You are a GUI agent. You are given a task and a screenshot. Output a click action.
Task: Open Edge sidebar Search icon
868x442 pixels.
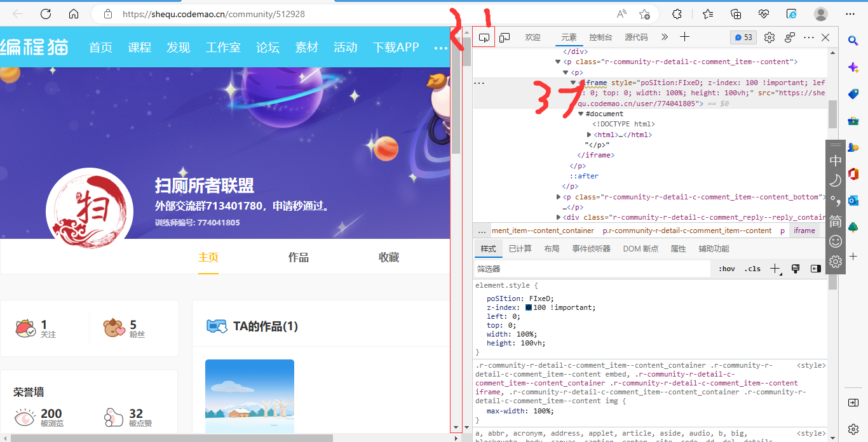pos(853,41)
